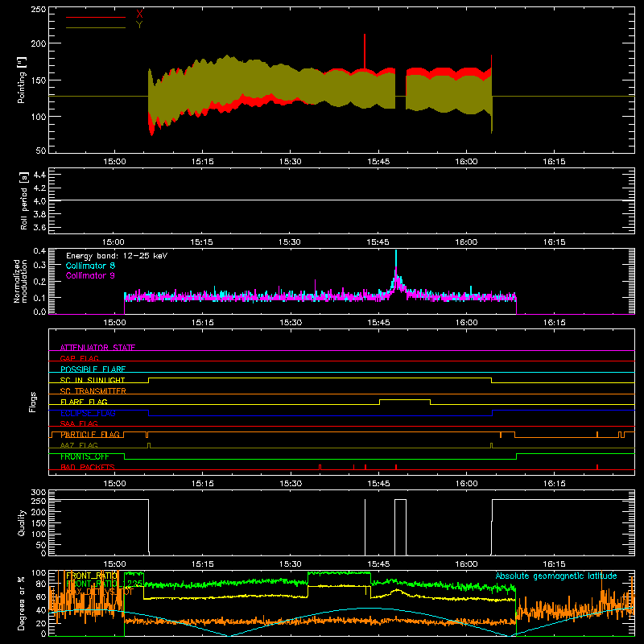The height and width of the screenshot is (644, 644).
Task: Click the yellow FRONT_RATIO legend label
Action: (x=91, y=576)
